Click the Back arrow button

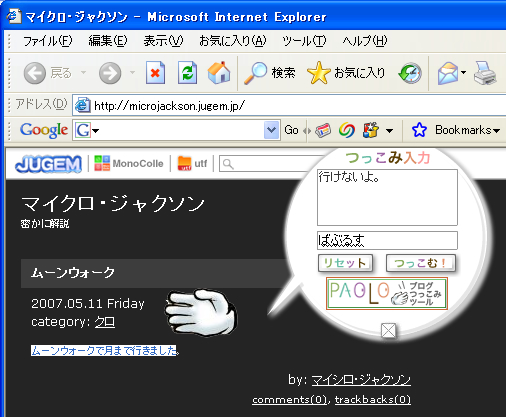click(x=35, y=73)
